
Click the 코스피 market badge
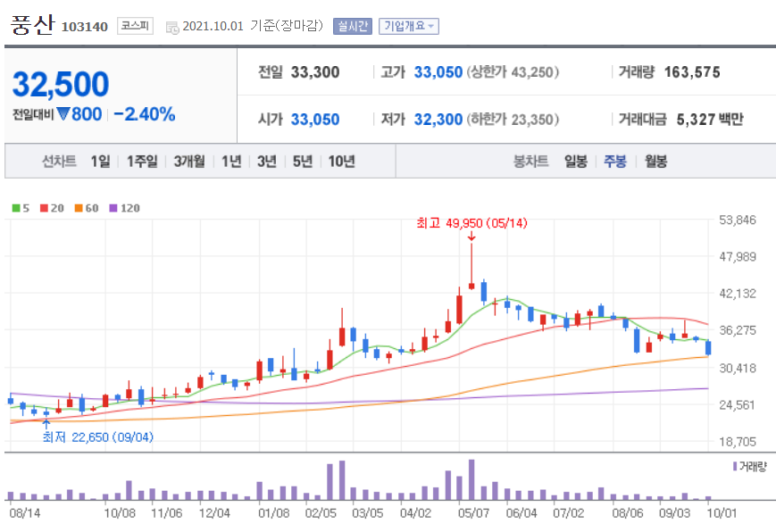135,26
